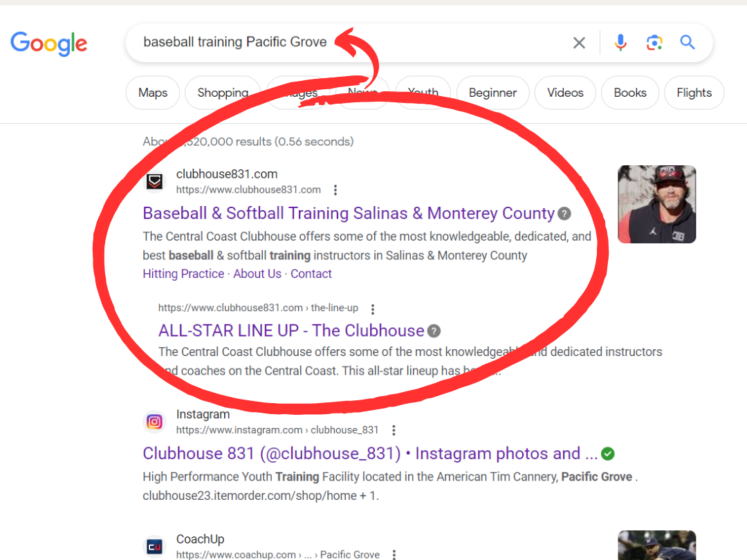Click the CoachUp favicon
This screenshot has height=560, width=747.
pyautogui.click(x=154, y=547)
